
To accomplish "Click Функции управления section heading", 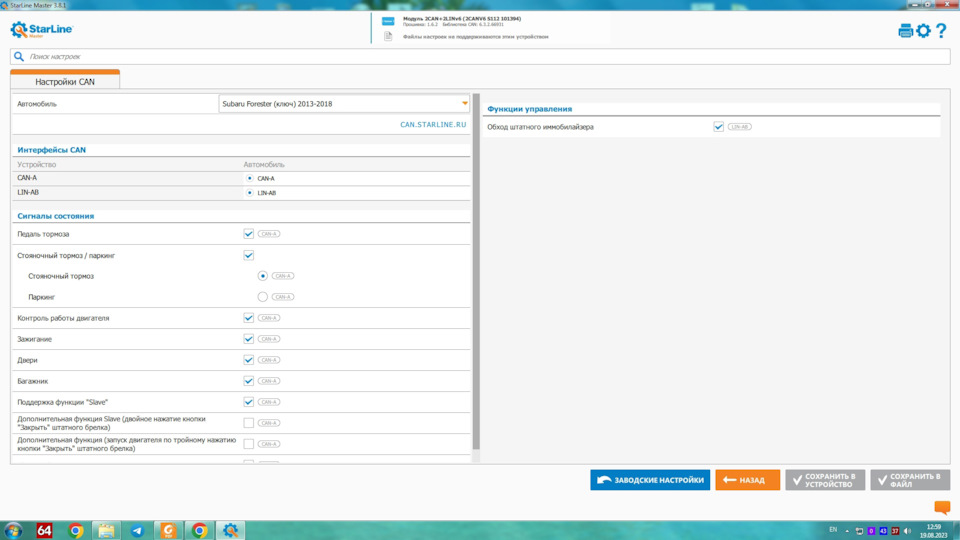I will point(530,109).
